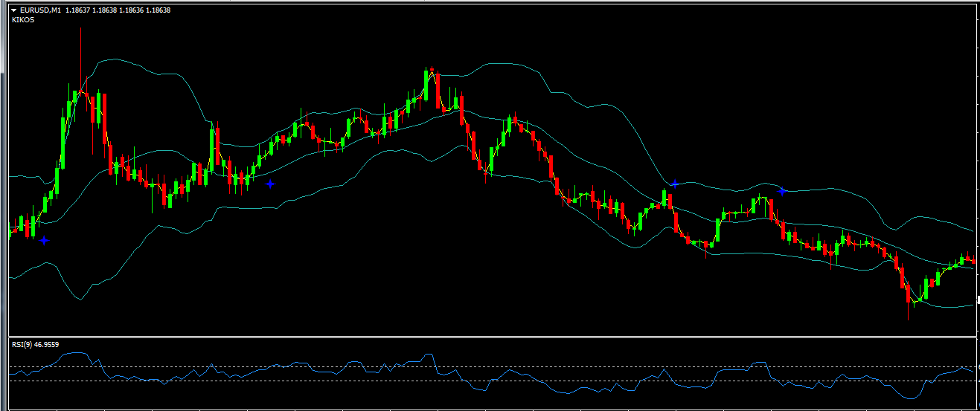Click the tallest red wick spike near chart start
This screenshot has height=411, width=980.
tap(81, 52)
